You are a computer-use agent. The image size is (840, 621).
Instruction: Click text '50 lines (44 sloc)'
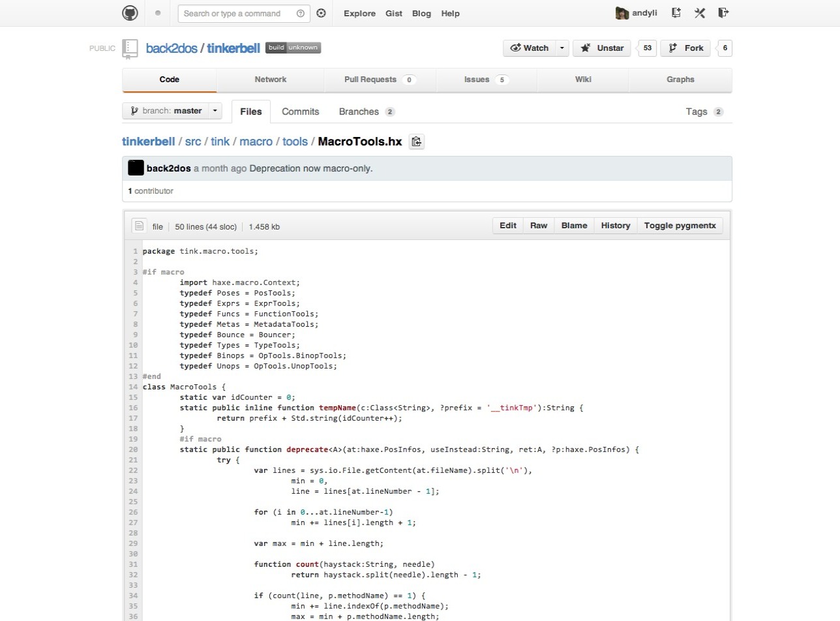click(x=205, y=227)
